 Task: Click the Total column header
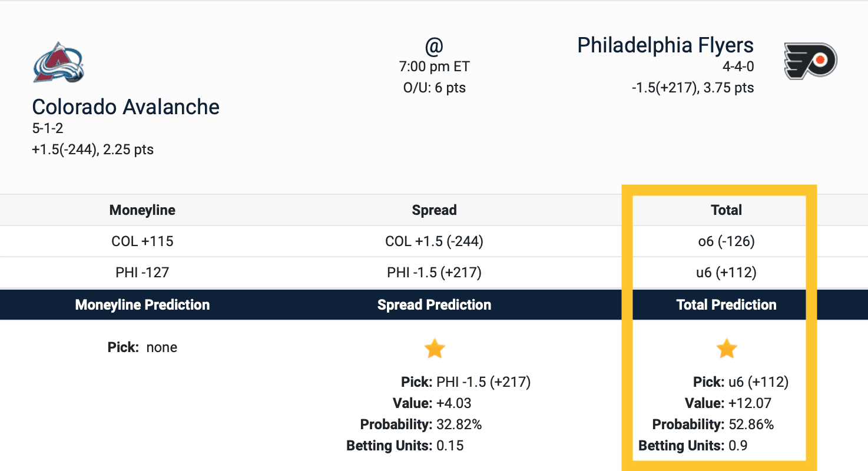coord(726,210)
